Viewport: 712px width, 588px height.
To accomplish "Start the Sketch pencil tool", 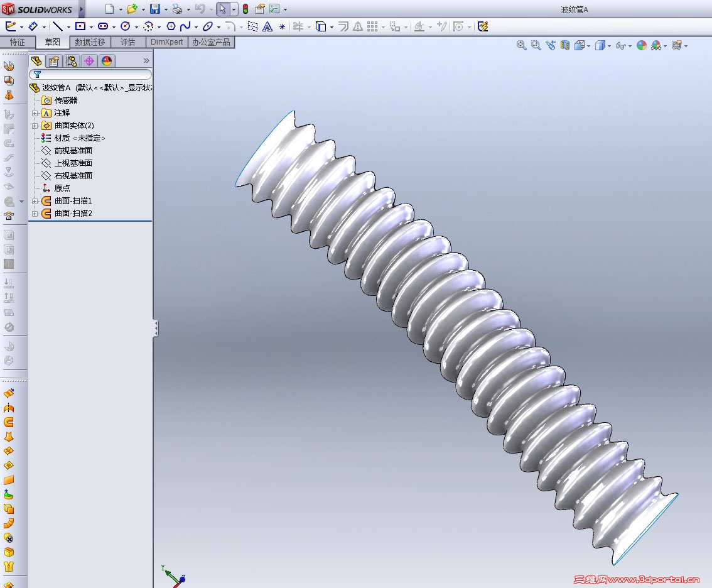I will [11, 26].
